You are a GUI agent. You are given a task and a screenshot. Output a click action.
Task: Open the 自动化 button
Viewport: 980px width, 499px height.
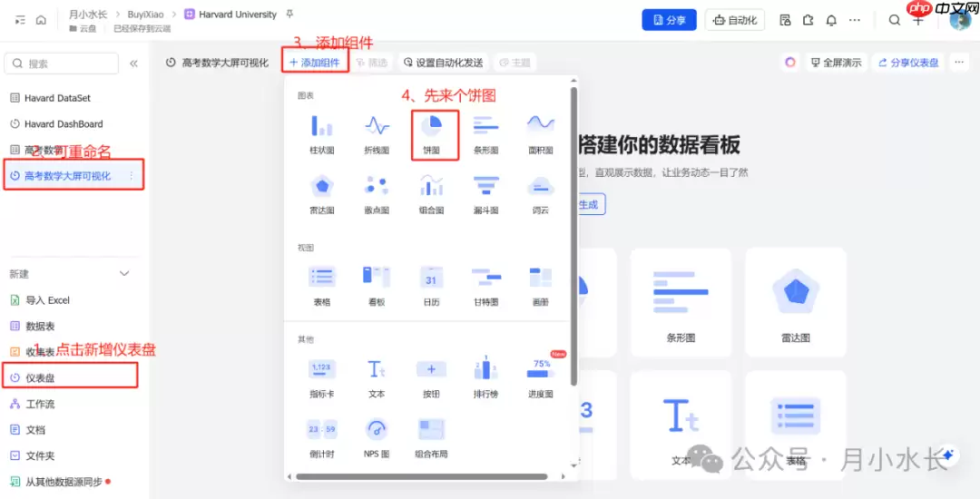pos(735,20)
